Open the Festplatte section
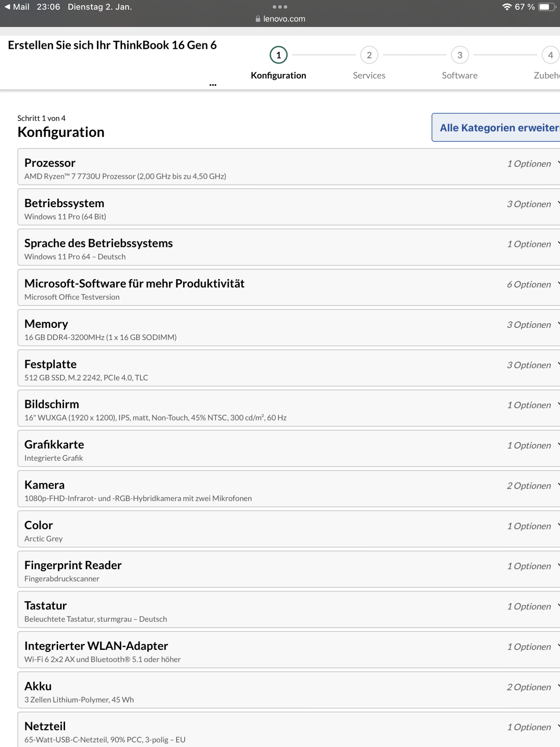560x747 pixels. (289, 368)
